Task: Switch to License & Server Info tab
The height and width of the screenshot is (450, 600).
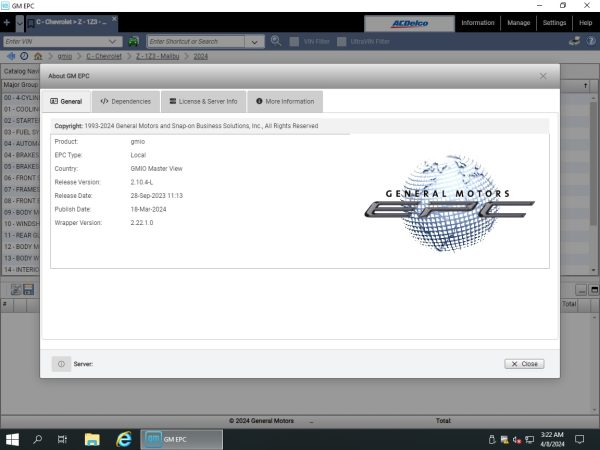Action: 204,101
